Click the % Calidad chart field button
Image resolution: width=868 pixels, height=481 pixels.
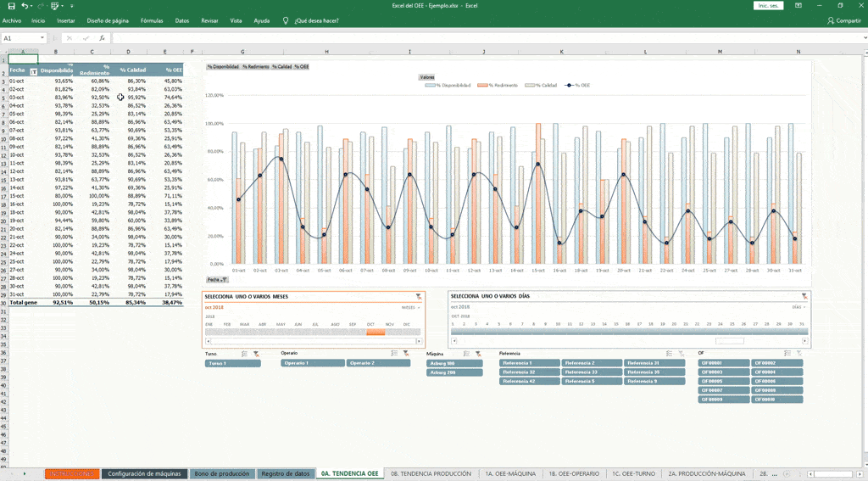pos(281,66)
